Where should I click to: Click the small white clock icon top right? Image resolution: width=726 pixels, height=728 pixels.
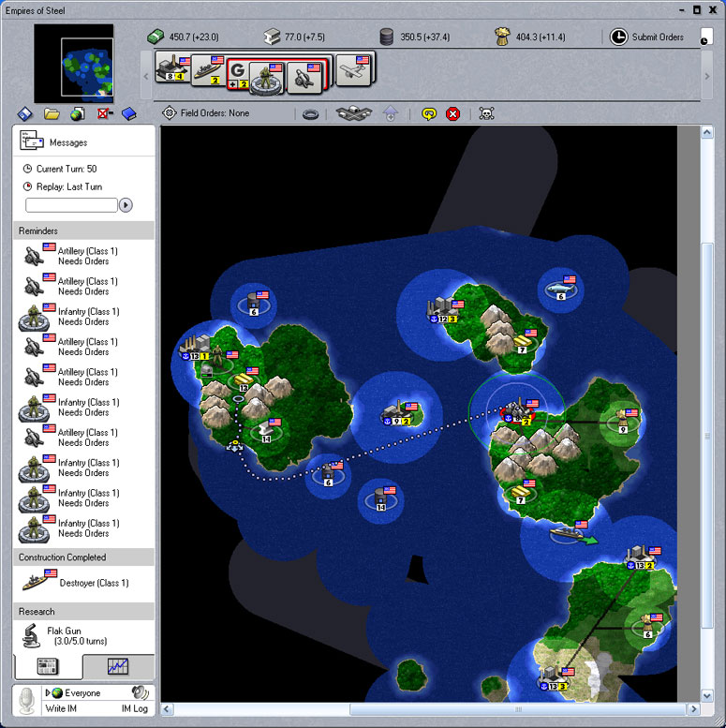coord(704,37)
